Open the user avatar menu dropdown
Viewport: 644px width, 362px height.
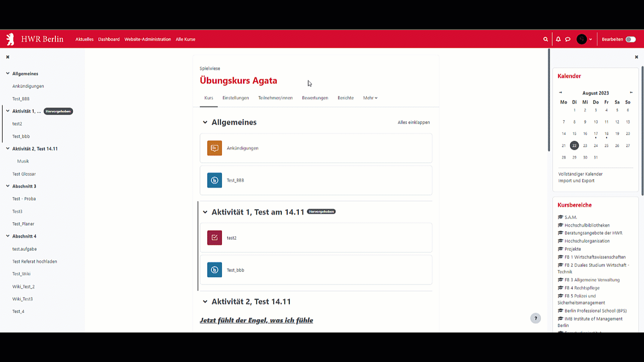click(584, 39)
